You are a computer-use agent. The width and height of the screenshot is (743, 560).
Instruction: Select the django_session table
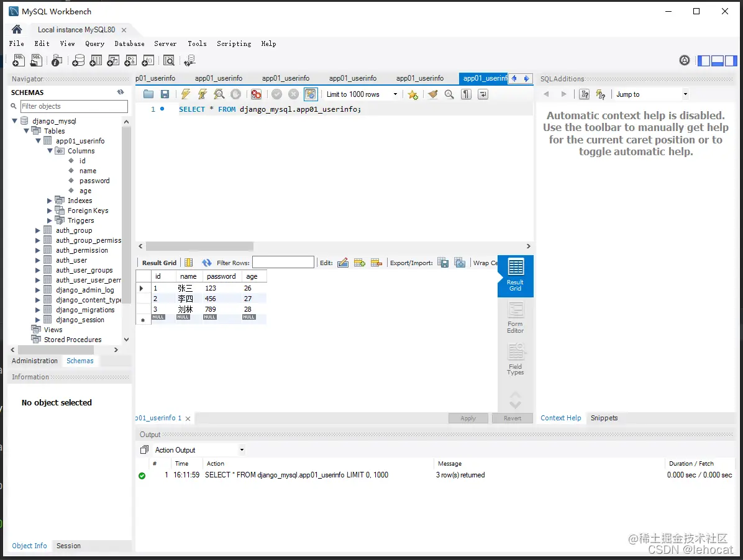(x=80, y=320)
